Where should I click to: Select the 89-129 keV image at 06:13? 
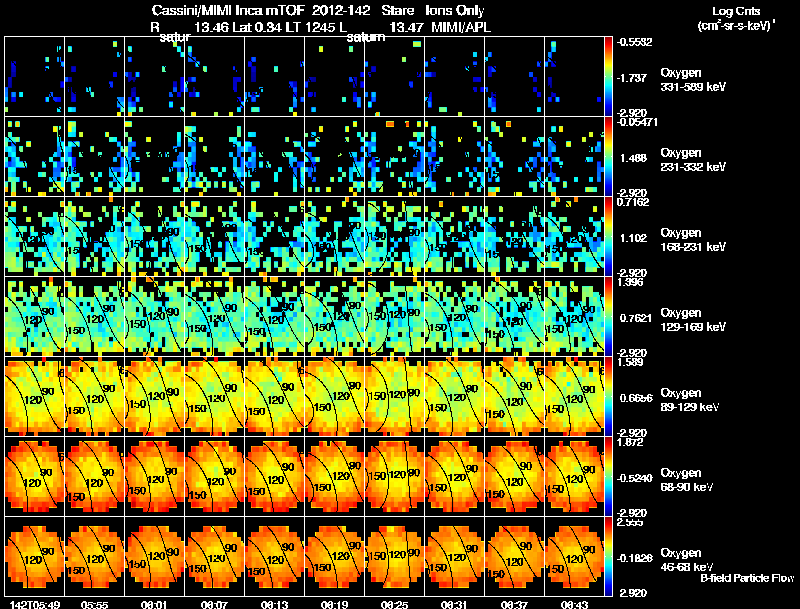274,396
